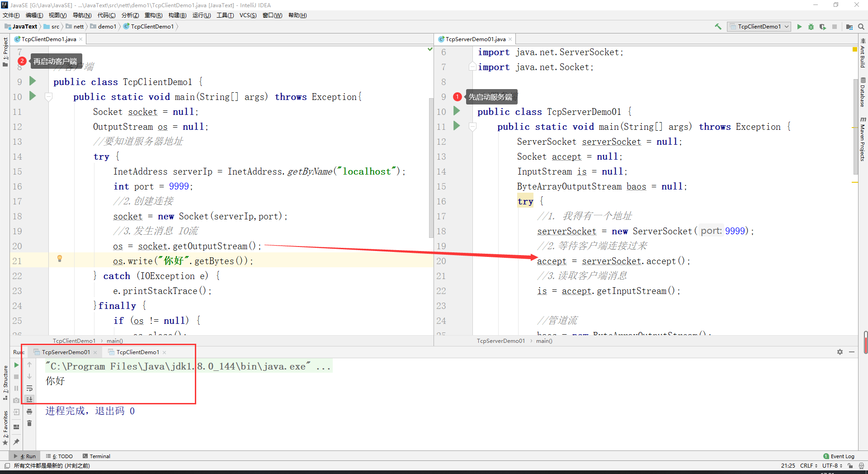Click left editor vertical scrollbar thumb
The image size is (868, 474).
[431, 167]
